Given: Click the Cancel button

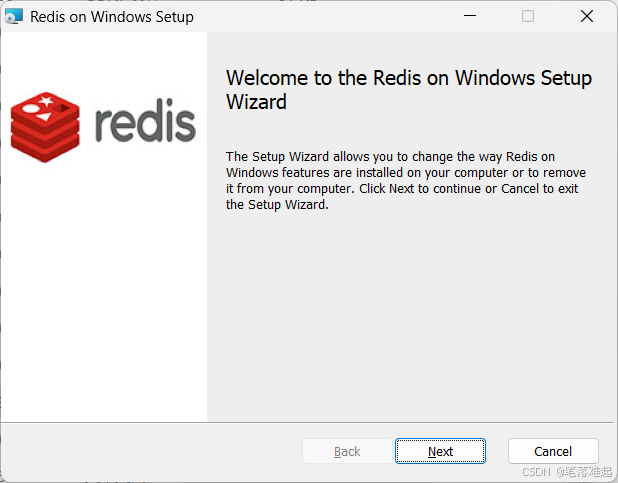Looking at the screenshot, I should (x=553, y=451).
